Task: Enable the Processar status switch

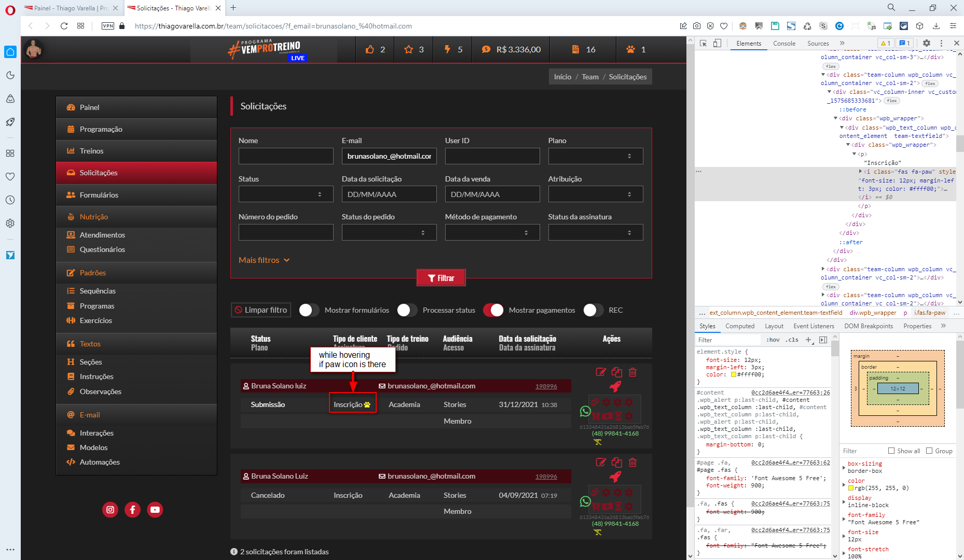Action: pyautogui.click(x=407, y=310)
